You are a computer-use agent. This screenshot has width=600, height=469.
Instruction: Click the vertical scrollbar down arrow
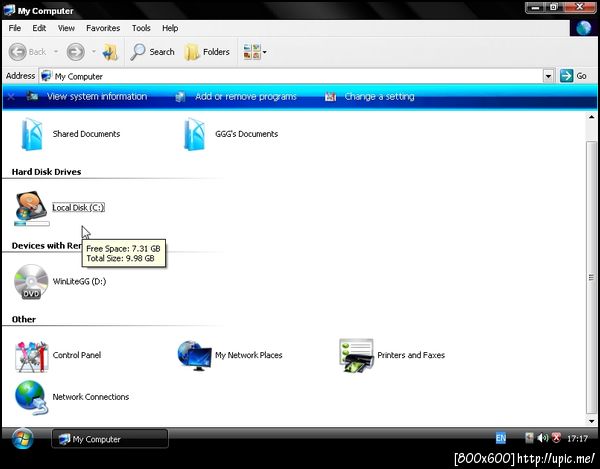pyautogui.click(x=592, y=421)
